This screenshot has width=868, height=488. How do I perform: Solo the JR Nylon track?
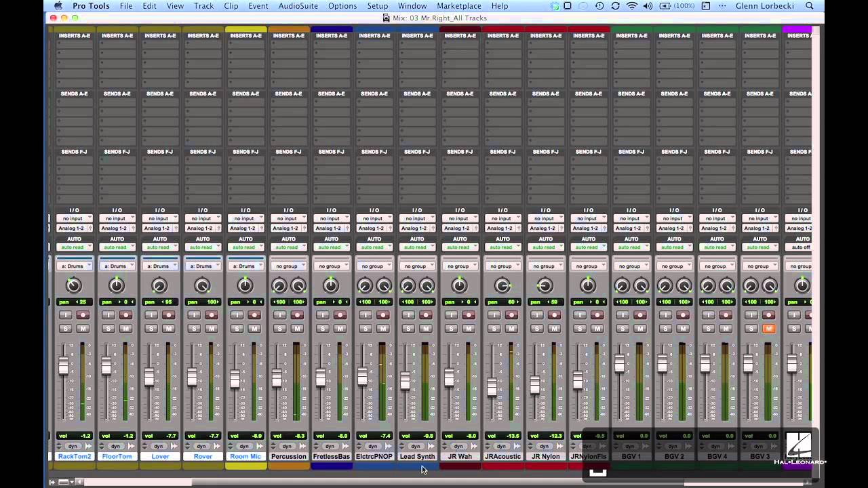pos(537,329)
